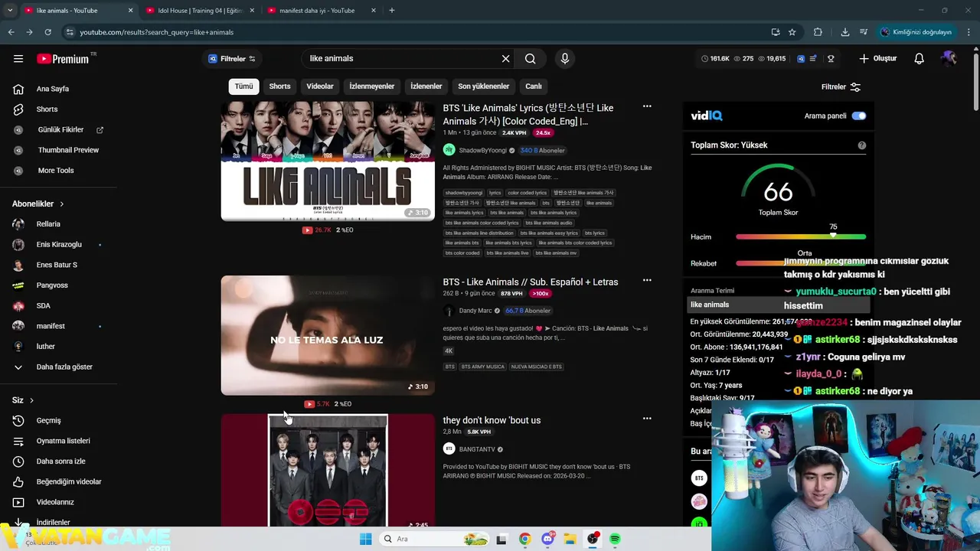Viewport: 980px width, 551px height.
Task: Select the Canlı filter chip
Action: (x=534, y=86)
